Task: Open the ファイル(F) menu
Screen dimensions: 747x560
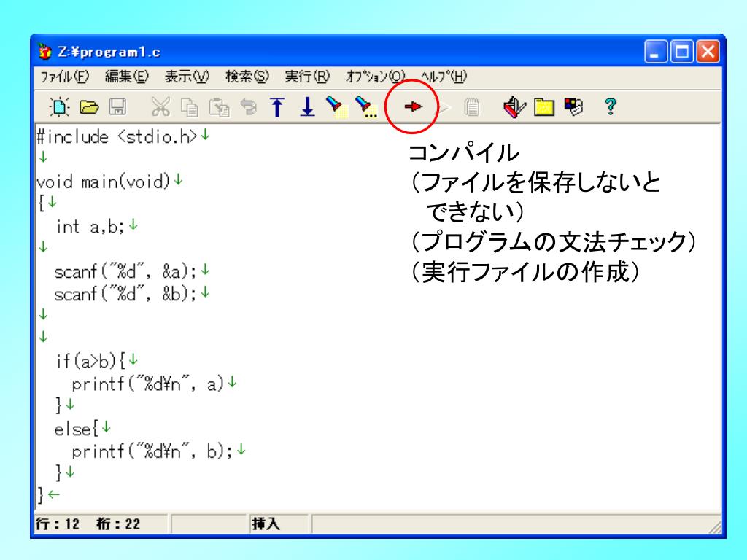Action: pos(65,76)
